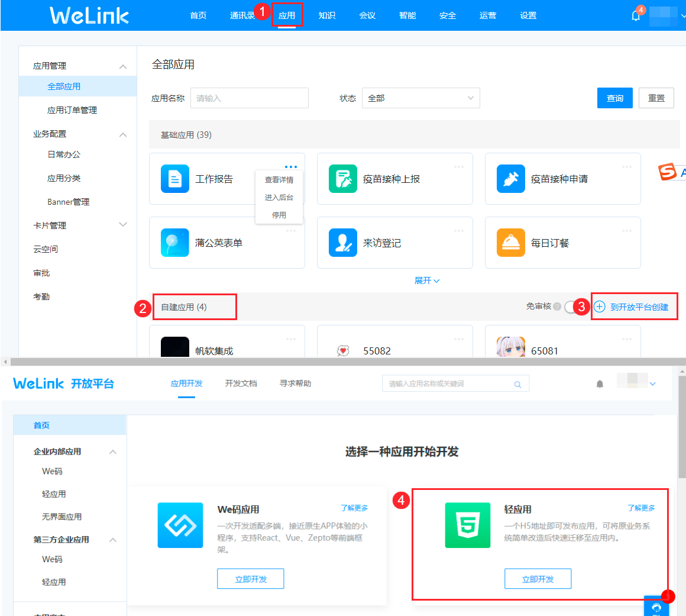The image size is (686, 616).
Task: Collapse the 业务配置 sidebar group
Action: coord(123,134)
